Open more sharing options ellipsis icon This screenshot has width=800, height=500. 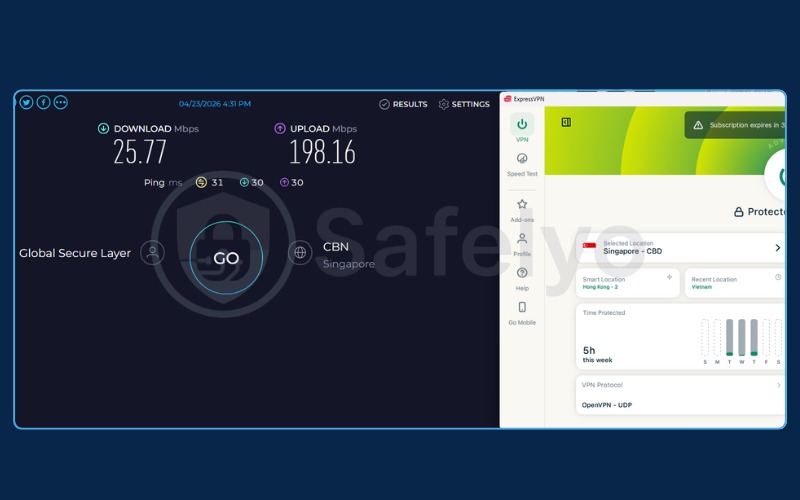(x=61, y=103)
